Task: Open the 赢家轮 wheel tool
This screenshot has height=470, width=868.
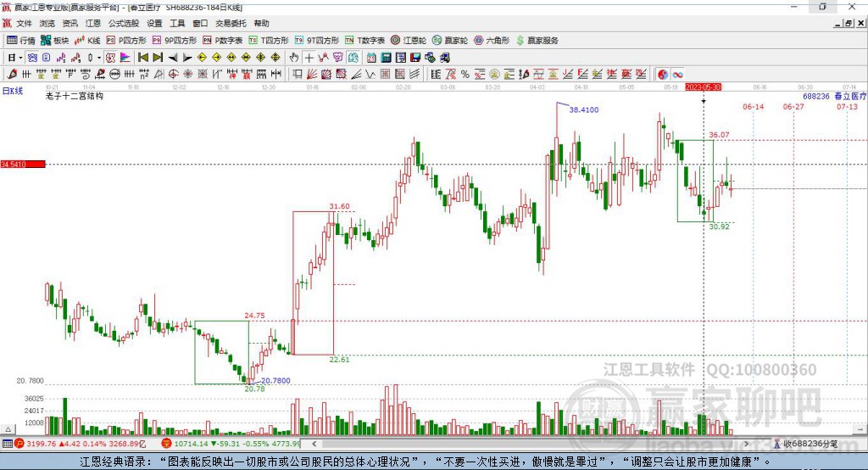Action: point(450,41)
